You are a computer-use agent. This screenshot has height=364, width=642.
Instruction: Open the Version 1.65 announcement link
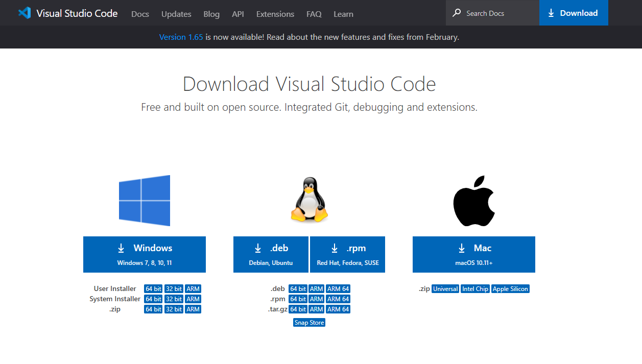click(x=181, y=37)
